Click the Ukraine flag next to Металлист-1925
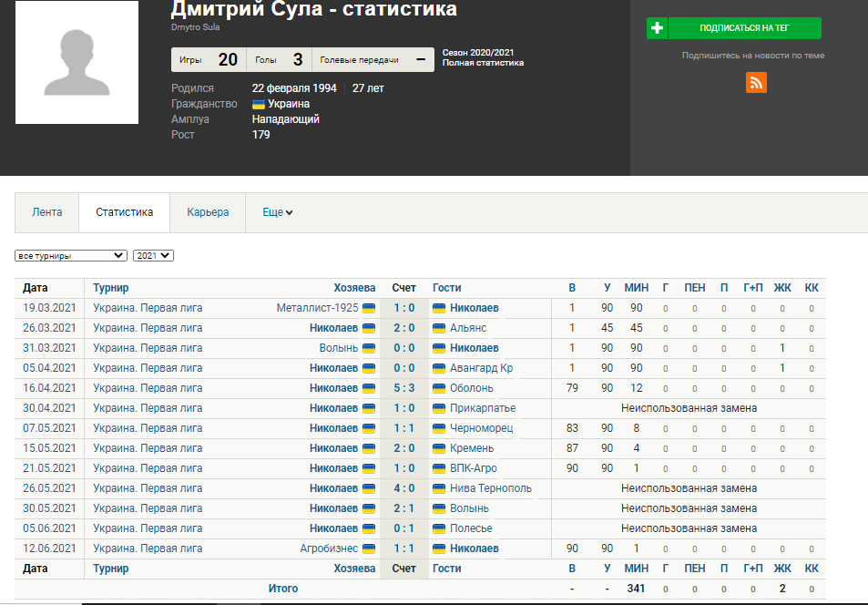This screenshot has width=868, height=605. click(x=369, y=308)
